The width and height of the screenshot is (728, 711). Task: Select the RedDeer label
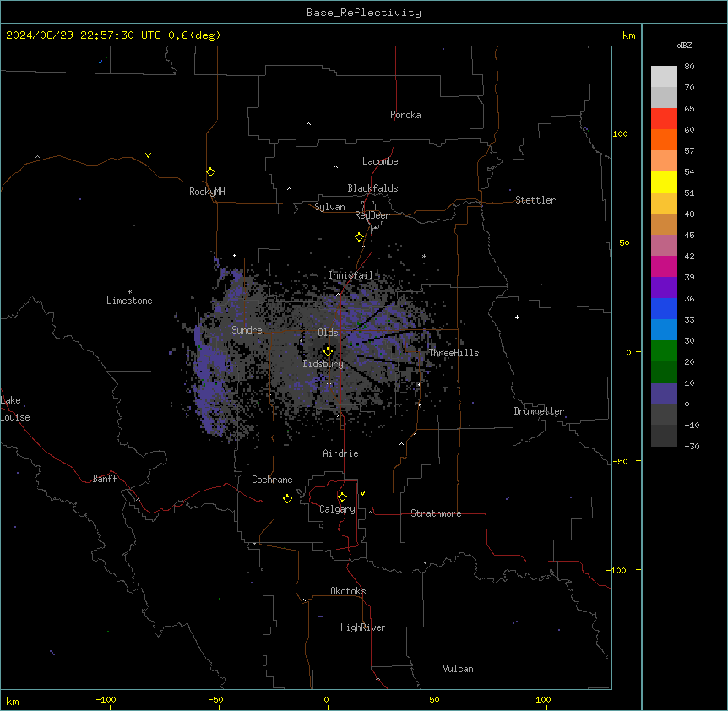tap(372, 215)
